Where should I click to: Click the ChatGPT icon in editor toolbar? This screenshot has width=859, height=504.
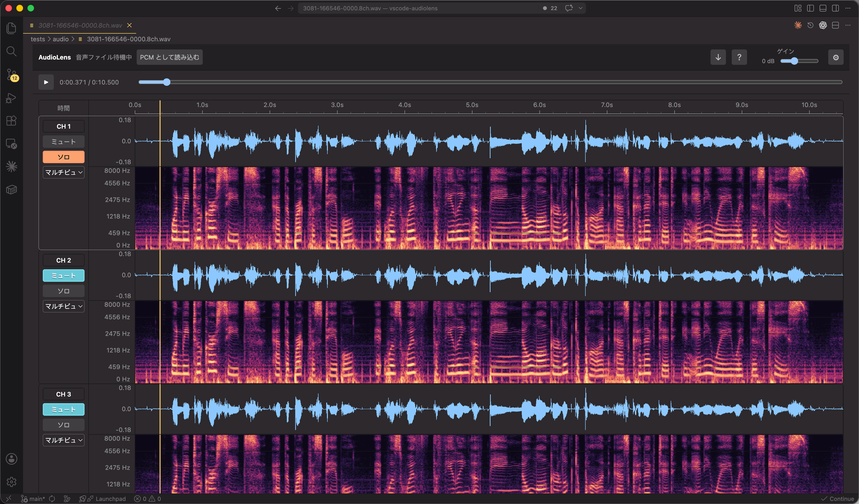pyautogui.click(x=823, y=25)
